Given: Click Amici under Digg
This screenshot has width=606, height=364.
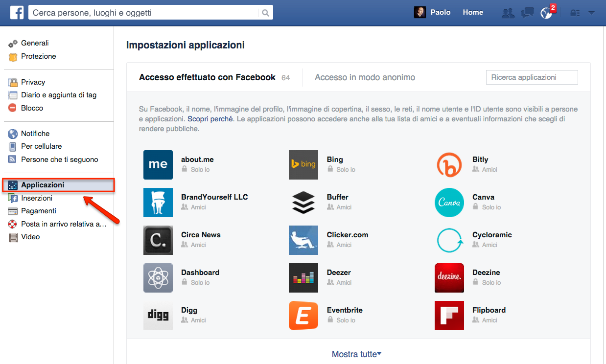Looking at the screenshot, I should click(198, 320).
